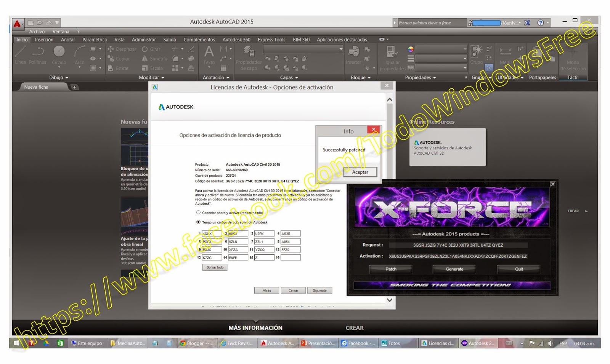Select Igualar propiedades tool
This screenshot has height=364, width=610.
[392, 58]
